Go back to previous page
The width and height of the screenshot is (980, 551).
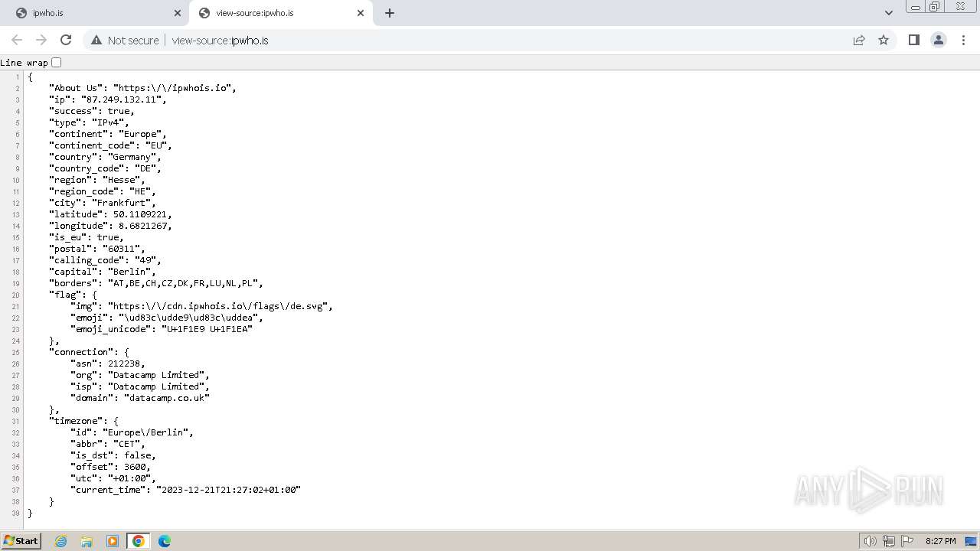point(17,40)
